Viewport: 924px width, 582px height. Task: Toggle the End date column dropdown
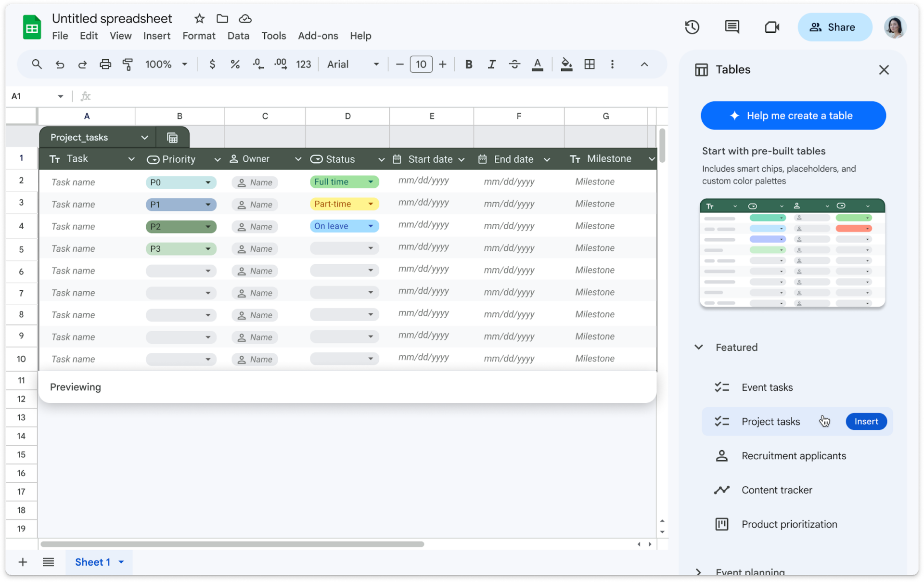pyautogui.click(x=547, y=159)
